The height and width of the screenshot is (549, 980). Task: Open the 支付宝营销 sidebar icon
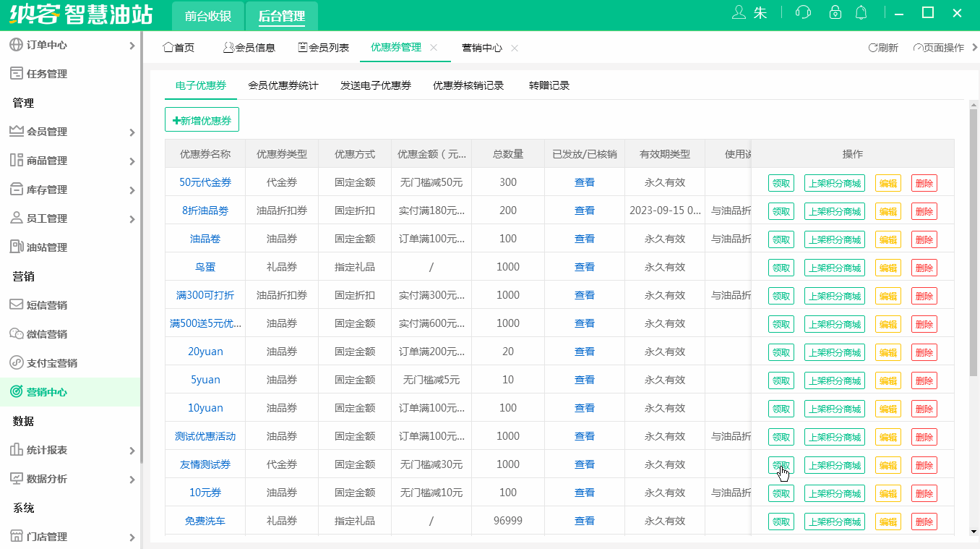point(16,362)
